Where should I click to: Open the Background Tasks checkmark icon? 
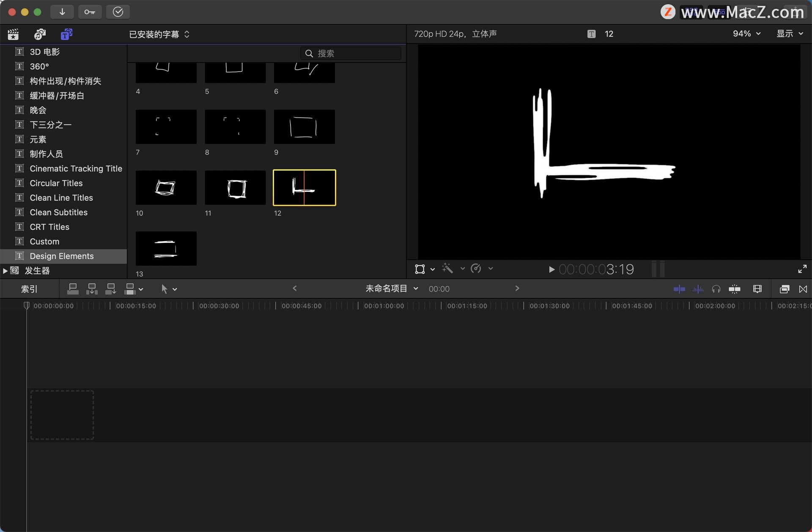[x=118, y=12]
